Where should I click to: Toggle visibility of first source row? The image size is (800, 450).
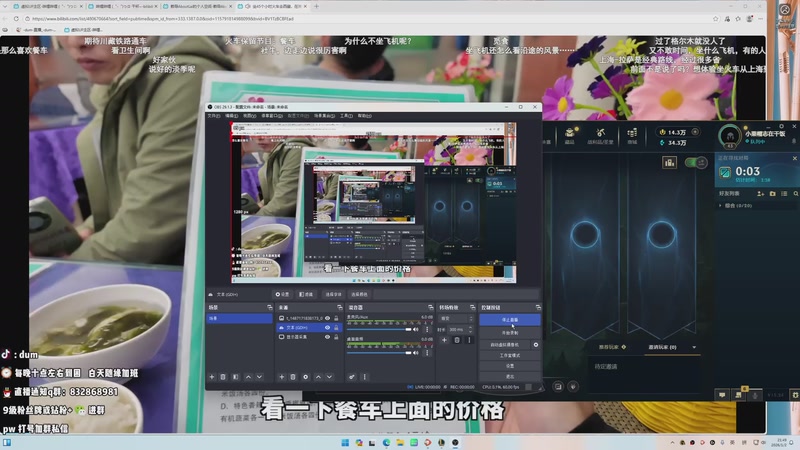328,318
